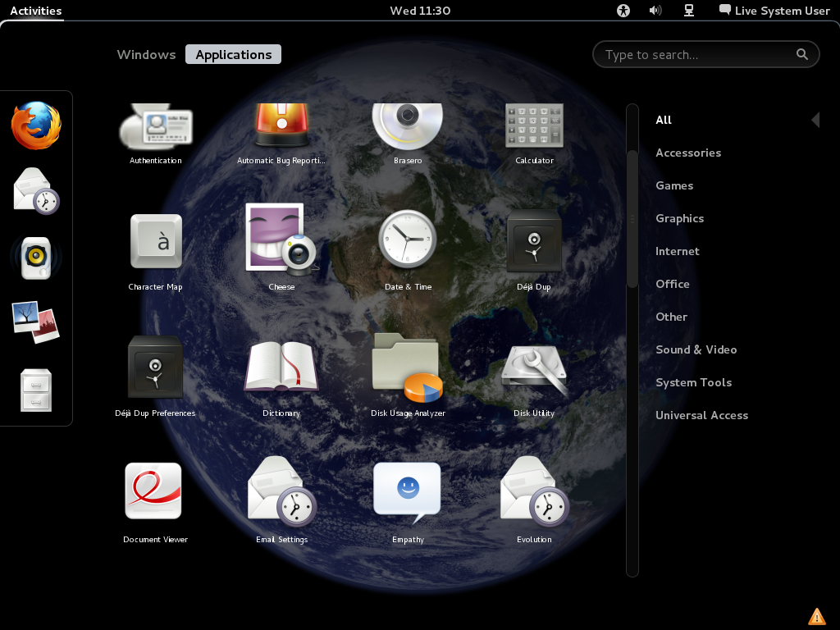Viewport: 840px width, 630px height.
Task: Open Evolution in the applications grid
Action: pyautogui.click(x=534, y=500)
